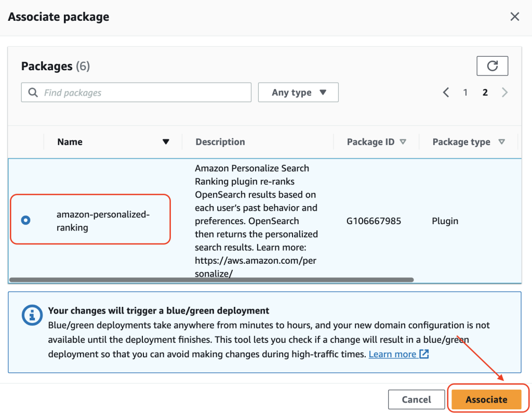The width and height of the screenshot is (532, 414).
Task: Sort by Package type column arrow
Action: (x=501, y=142)
